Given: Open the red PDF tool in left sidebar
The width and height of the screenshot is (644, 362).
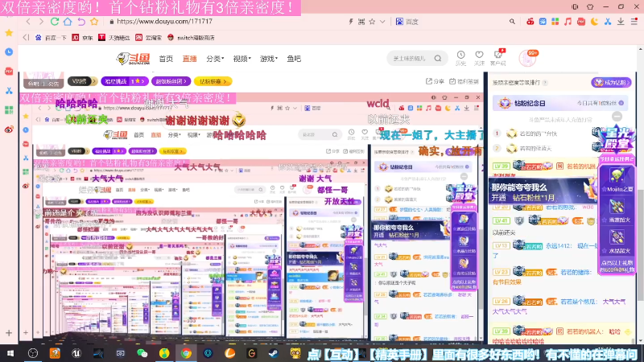Looking at the screenshot, I should [x=9, y=71].
